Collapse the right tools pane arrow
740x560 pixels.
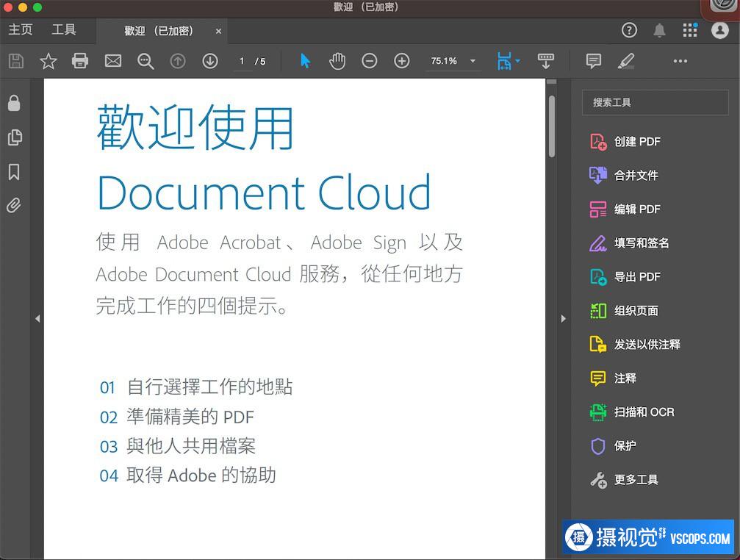(564, 319)
